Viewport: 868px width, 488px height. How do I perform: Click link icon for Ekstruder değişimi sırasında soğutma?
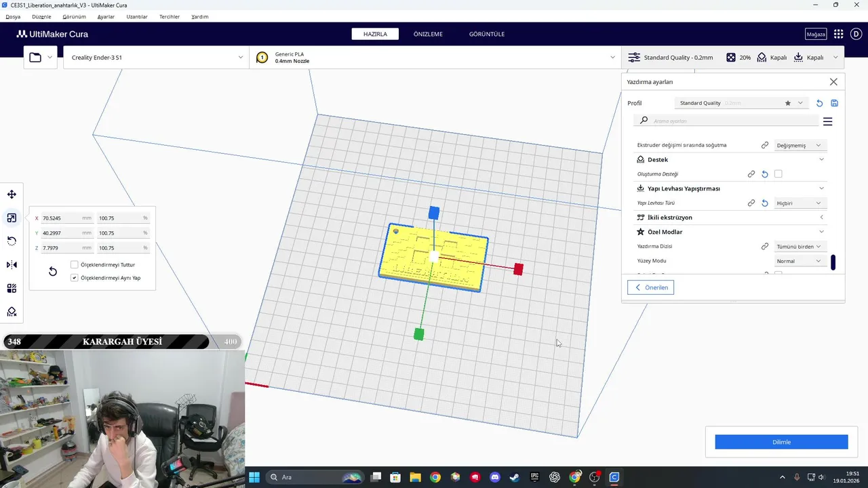(x=765, y=145)
